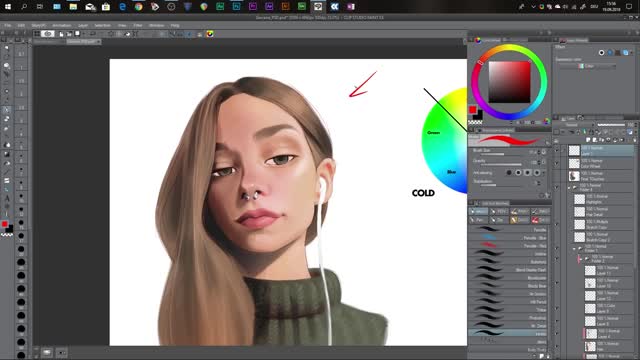Open the Edit menu
This screenshot has width=640, height=360.
pyautogui.click(x=21, y=25)
